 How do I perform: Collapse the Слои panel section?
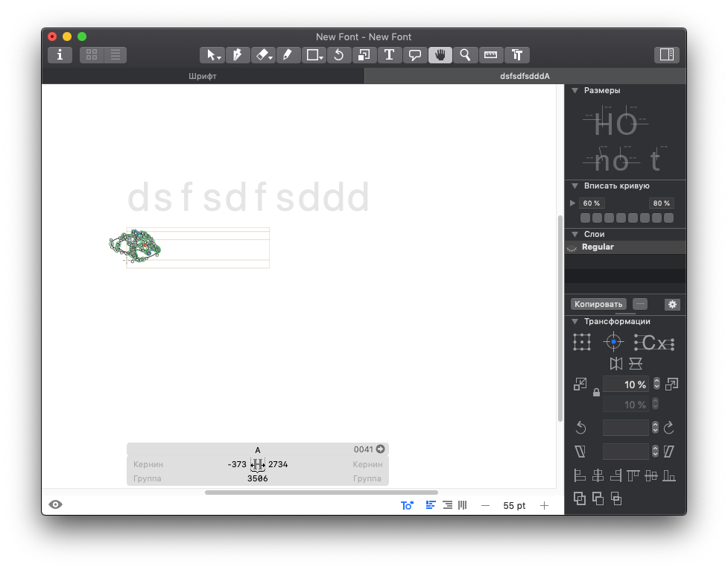click(x=575, y=234)
